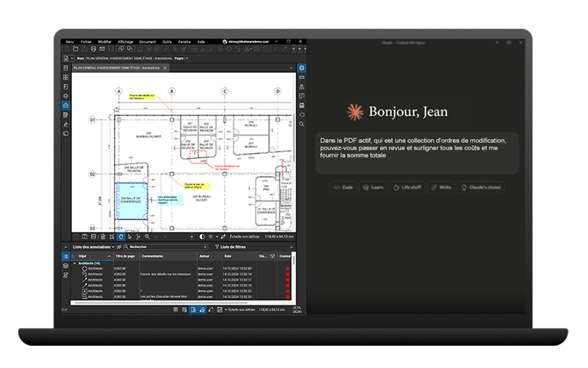This screenshot has width=588, height=368.
Task: Clear the Rechercher search field
Action: [205, 247]
